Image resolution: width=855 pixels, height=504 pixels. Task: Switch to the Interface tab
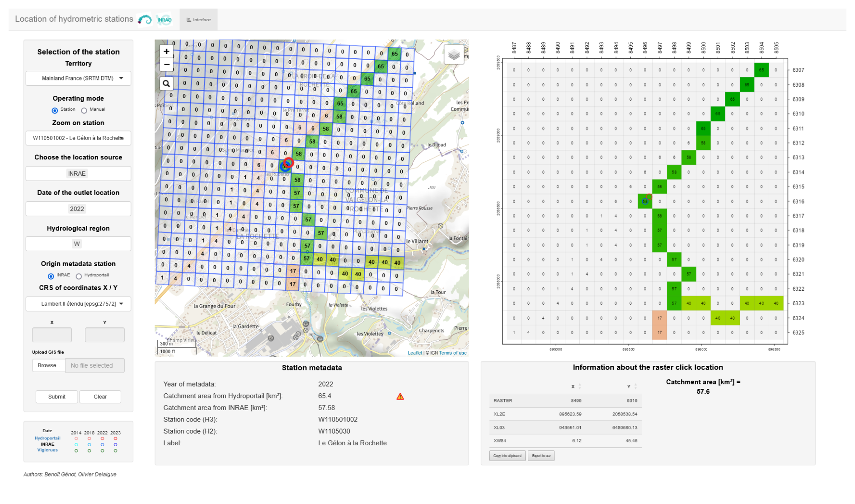click(x=199, y=20)
